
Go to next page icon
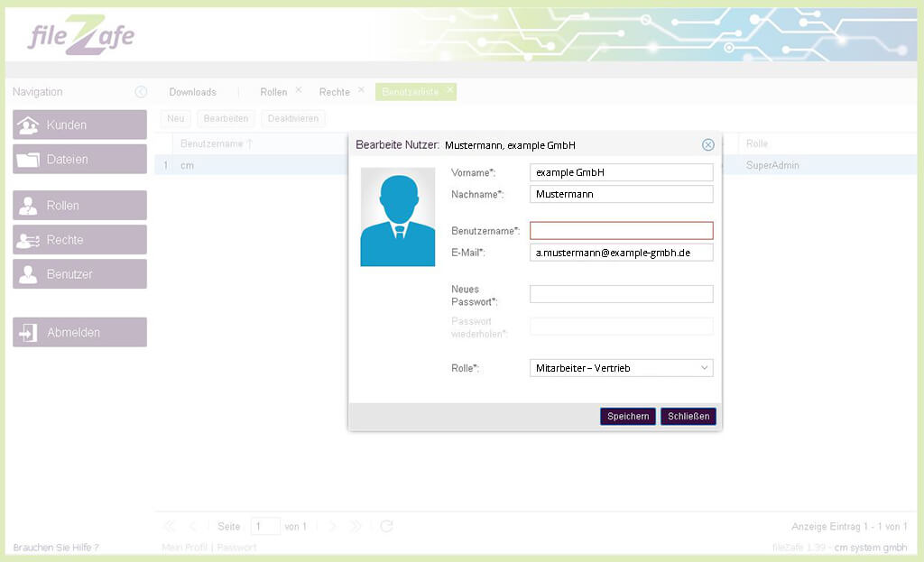pos(333,526)
